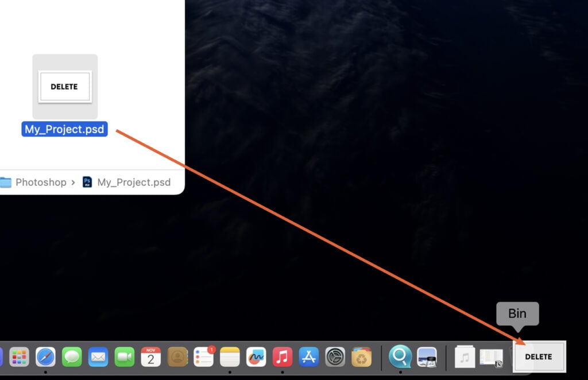
Task: Open Calendar showing November 2
Action: pyautogui.click(x=150, y=357)
